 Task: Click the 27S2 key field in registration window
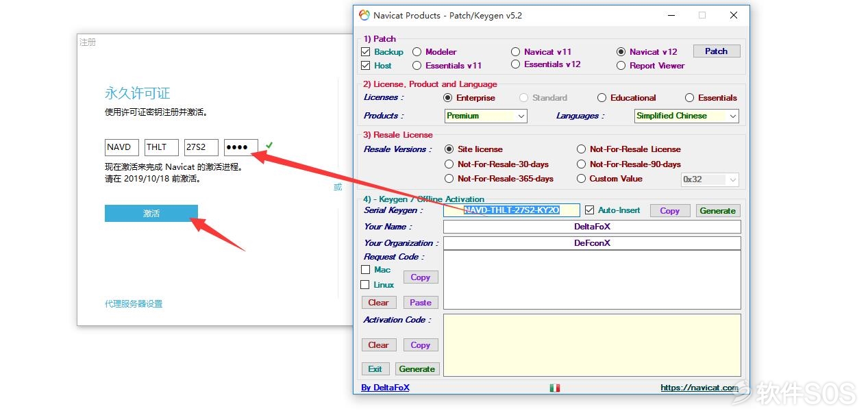pos(201,147)
